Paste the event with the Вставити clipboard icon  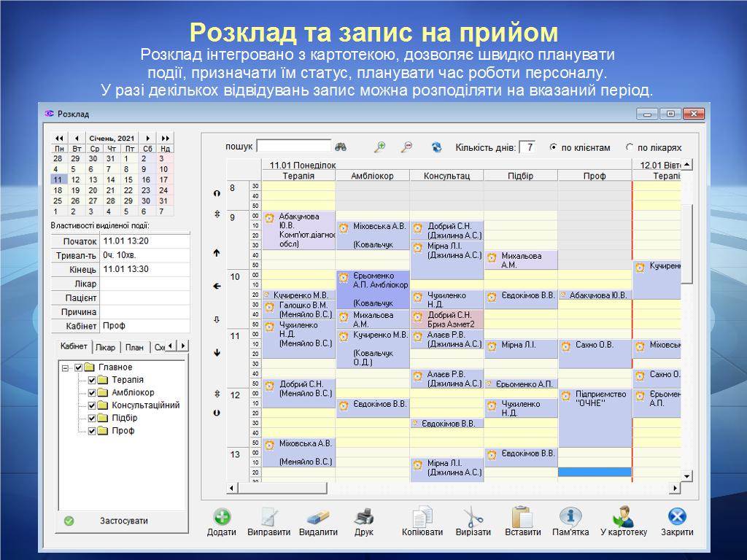tap(522, 517)
